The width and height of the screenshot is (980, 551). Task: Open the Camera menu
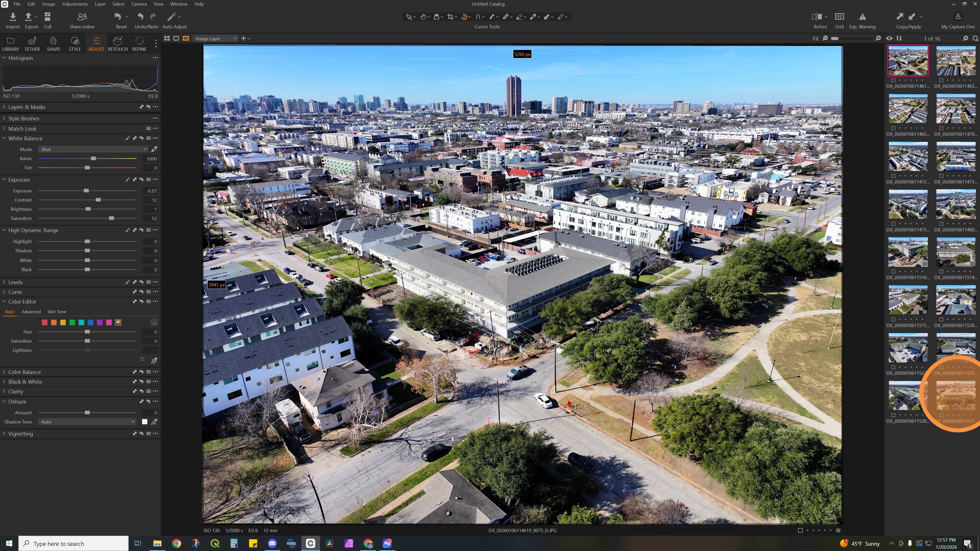(x=139, y=4)
